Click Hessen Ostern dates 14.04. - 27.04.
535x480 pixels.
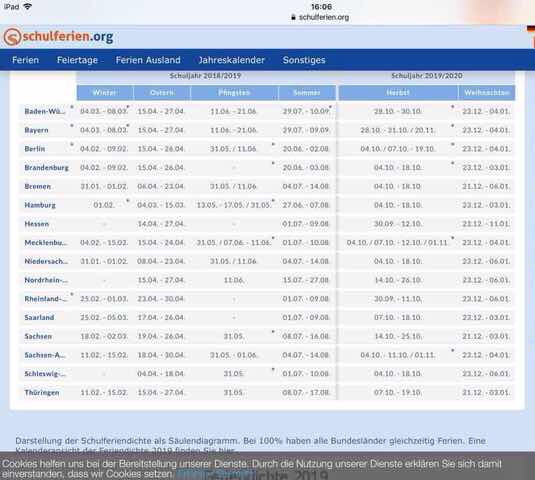coord(161,224)
